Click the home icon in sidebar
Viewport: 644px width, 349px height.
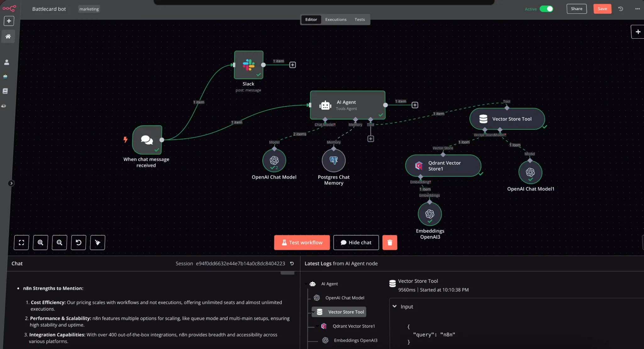click(8, 36)
